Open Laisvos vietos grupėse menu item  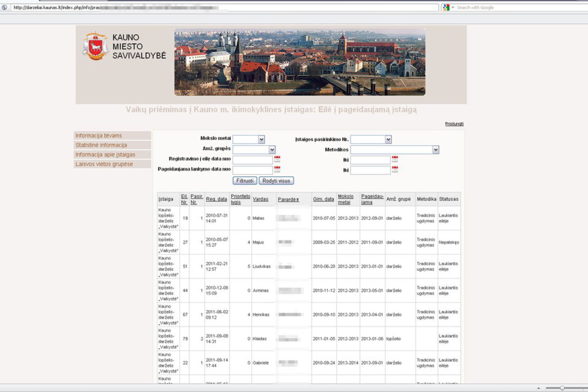click(x=112, y=164)
